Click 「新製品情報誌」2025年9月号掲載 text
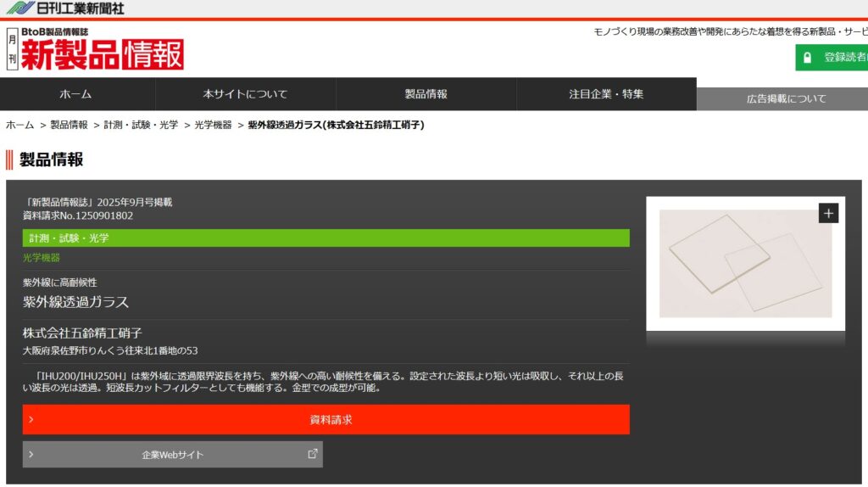Image resolution: width=868 pixels, height=487 pixels. (x=98, y=202)
